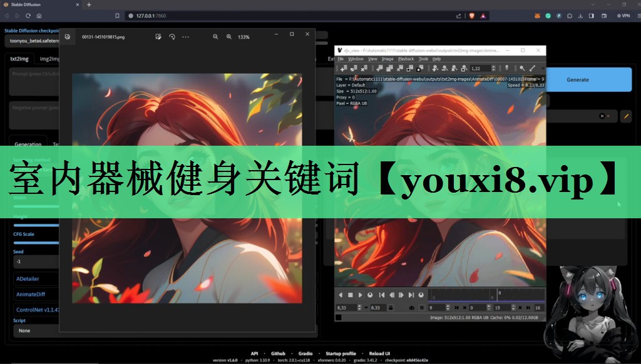Screen dimensions: 641x364
Task: Open more options ellipsis in photo viewer
Action: [x=185, y=37]
